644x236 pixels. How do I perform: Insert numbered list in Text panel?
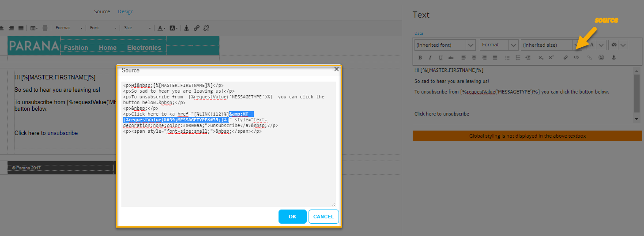(518, 58)
